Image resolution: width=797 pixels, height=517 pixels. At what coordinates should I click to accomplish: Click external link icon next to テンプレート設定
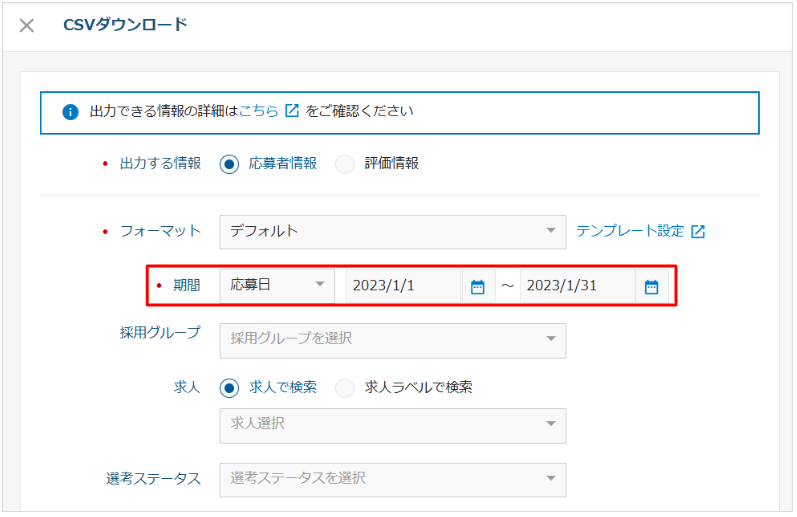click(x=698, y=231)
